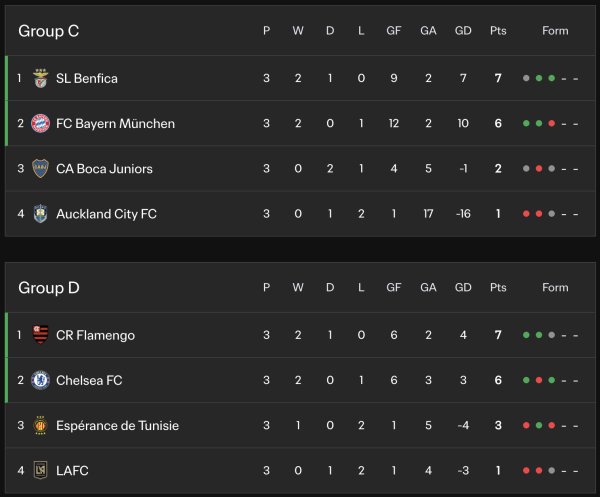Open the SL Benfica team name link
The width and height of the screenshot is (600, 497).
87,78
